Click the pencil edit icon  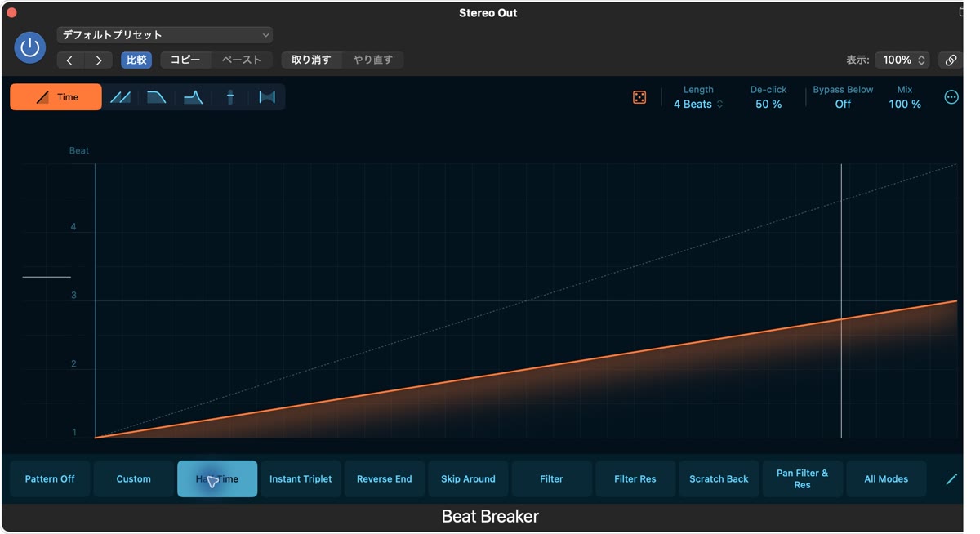pos(951,479)
